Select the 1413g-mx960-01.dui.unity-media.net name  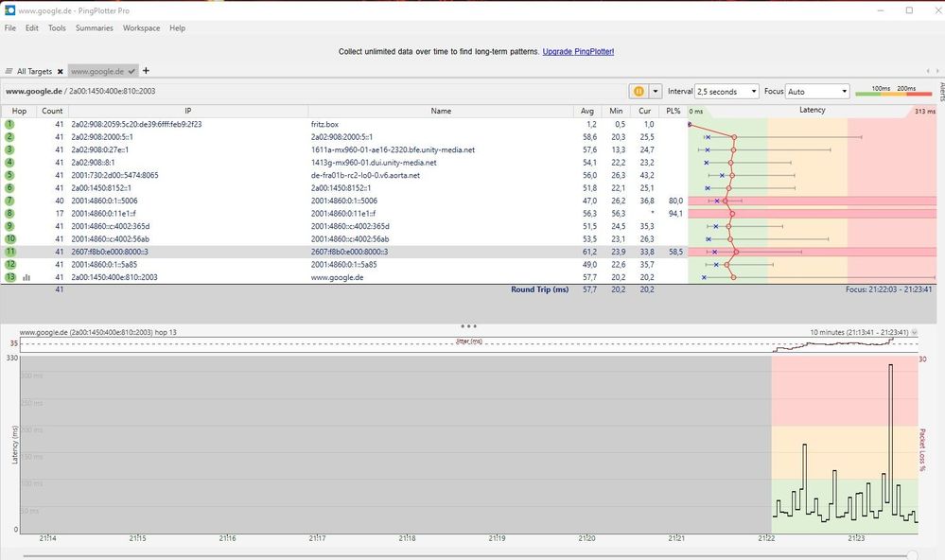pyautogui.click(x=374, y=162)
